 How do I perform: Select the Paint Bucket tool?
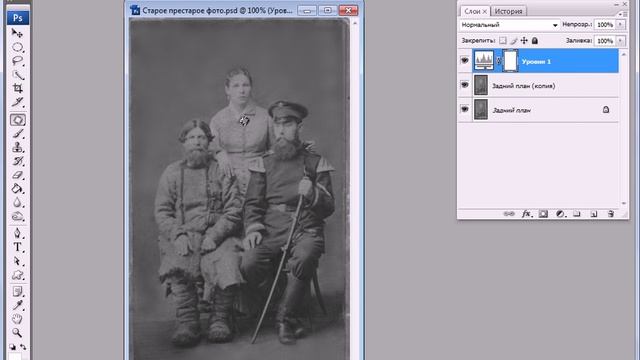tap(17, 189)
